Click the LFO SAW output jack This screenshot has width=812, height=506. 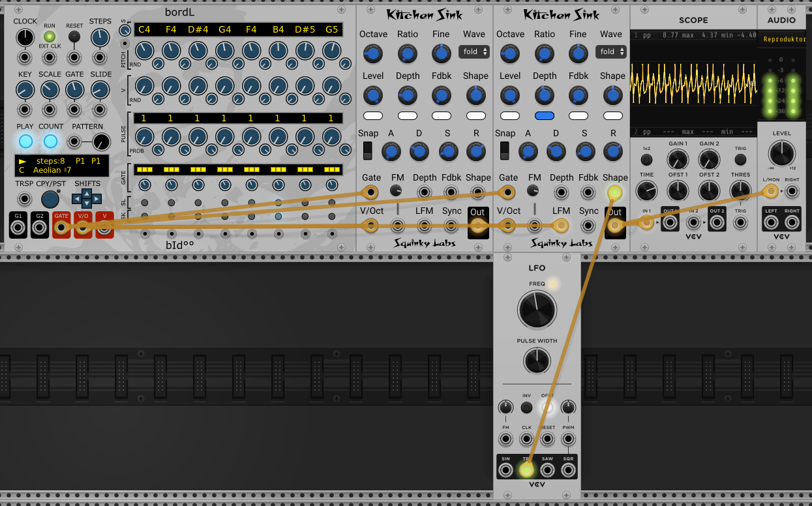[547, 470]
